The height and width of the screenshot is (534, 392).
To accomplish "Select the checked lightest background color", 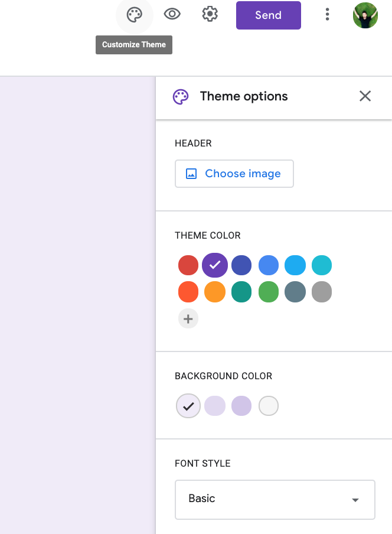I will (x=188, y=406).
